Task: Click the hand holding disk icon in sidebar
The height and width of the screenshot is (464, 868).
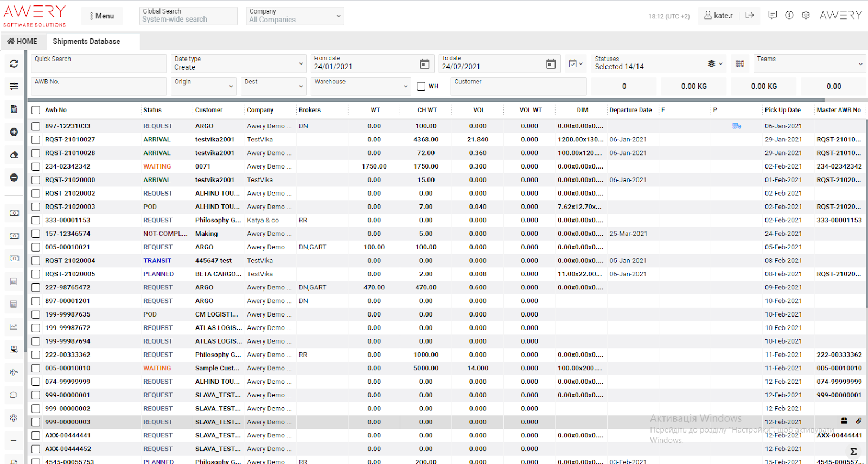Action: pos(14,350)
